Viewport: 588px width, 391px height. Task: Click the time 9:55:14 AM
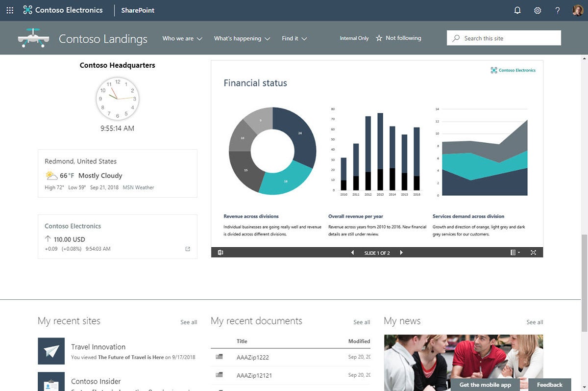(x=118, y=129)
